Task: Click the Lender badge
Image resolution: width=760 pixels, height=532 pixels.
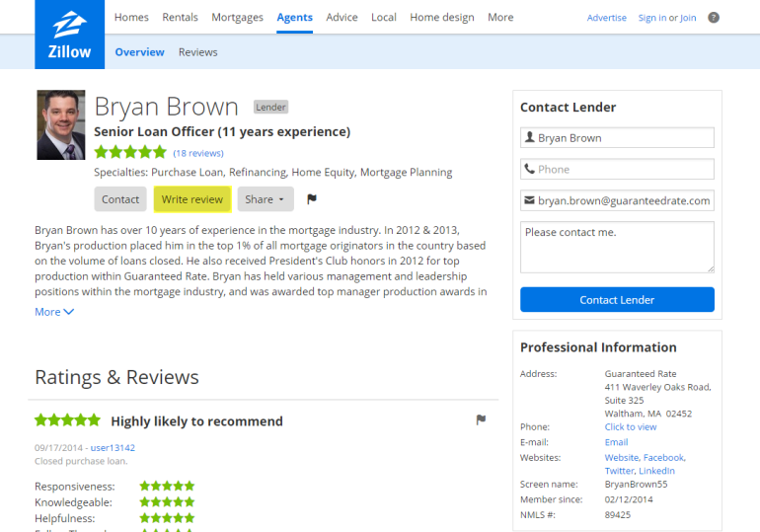Action: 271,107
